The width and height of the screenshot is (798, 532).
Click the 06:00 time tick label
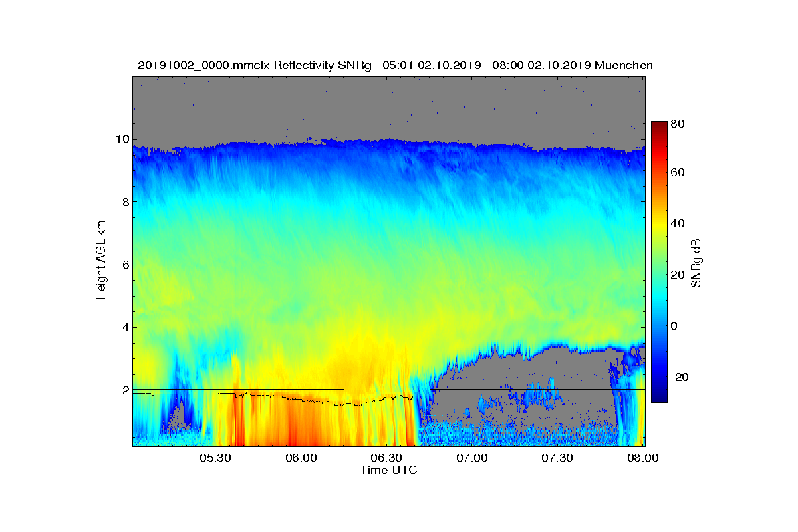pos(301,458)
